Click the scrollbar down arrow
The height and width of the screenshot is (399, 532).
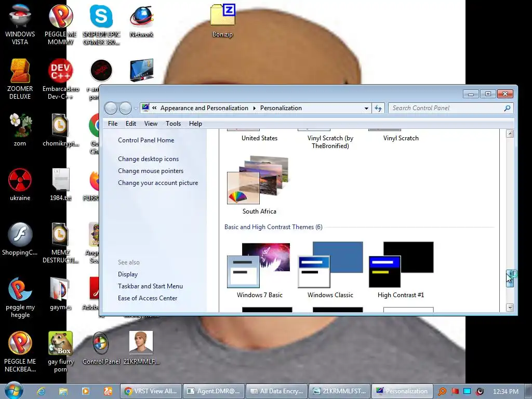(510, 308)
